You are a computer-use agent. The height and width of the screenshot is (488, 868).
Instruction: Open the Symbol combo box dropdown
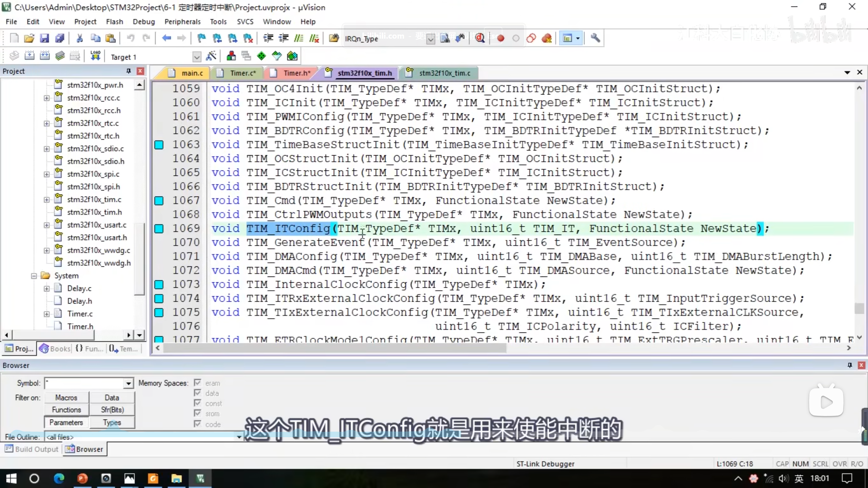coord(128,383)
